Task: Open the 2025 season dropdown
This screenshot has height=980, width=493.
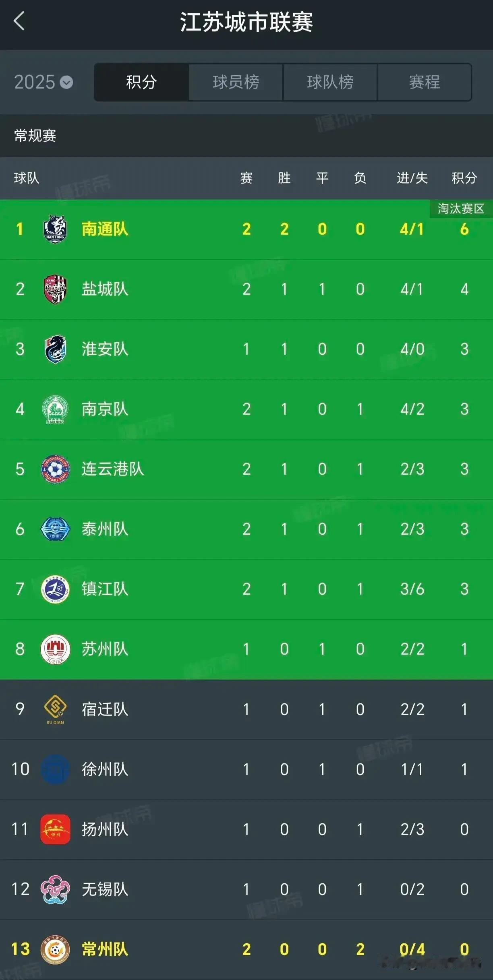Action: click(43, 82)
